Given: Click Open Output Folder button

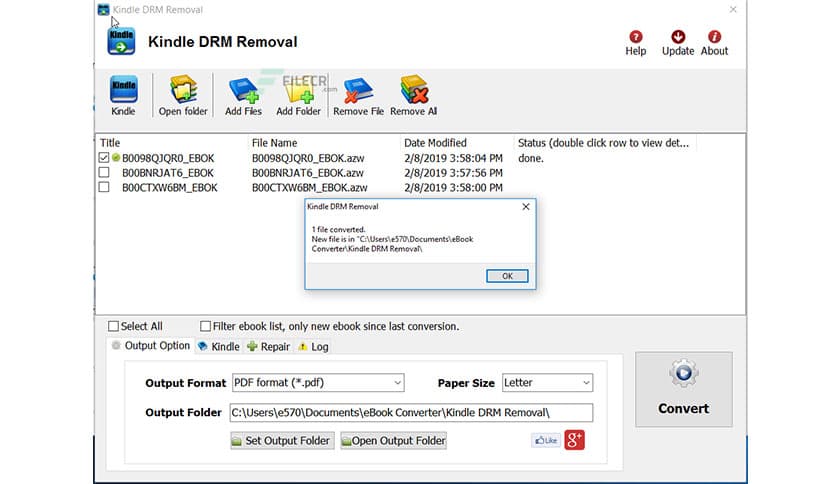Looking at the screenshot, I should click(x=393, y=441).
